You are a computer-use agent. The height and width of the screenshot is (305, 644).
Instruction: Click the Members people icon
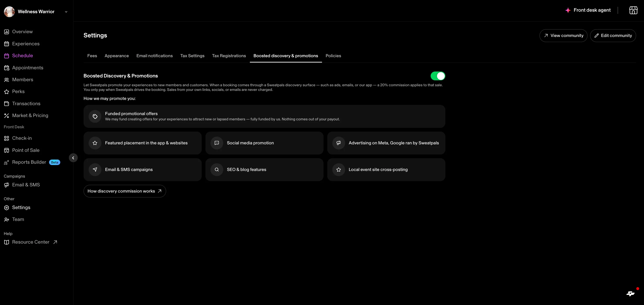[7, 80]
